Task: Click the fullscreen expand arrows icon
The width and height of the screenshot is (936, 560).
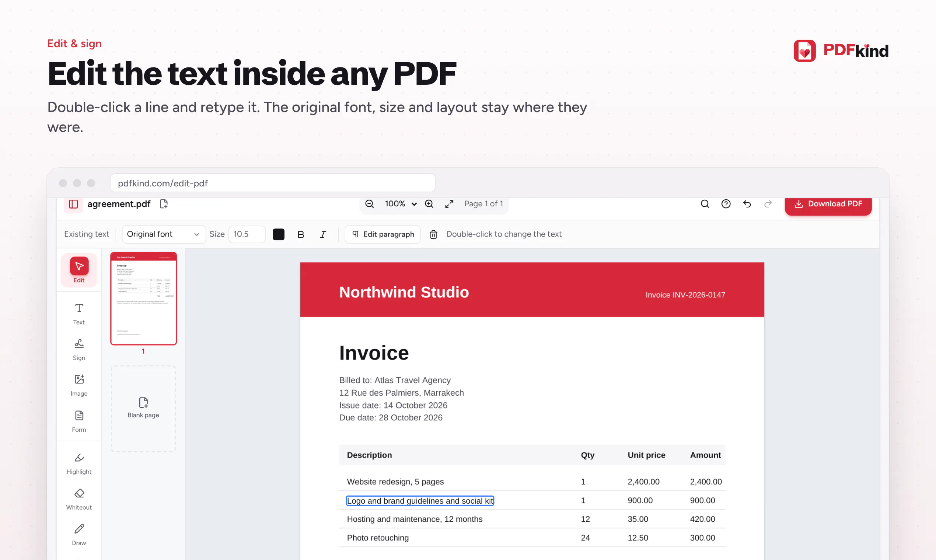Action: click(x=449, y=204)
